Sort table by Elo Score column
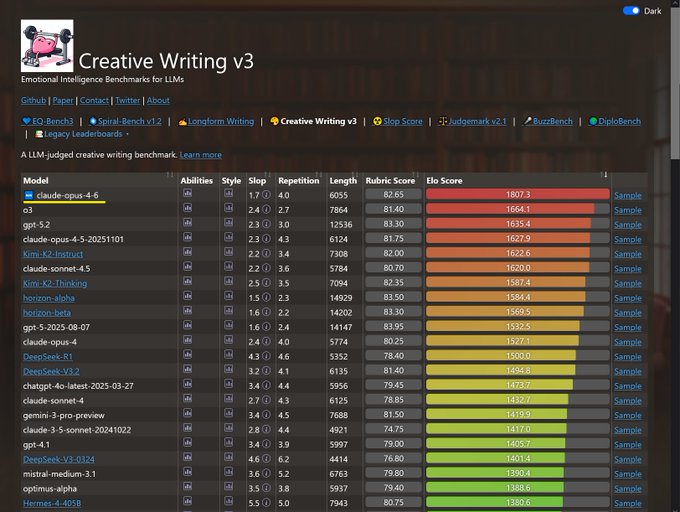680x512 pixels. [x=517, y=180]
